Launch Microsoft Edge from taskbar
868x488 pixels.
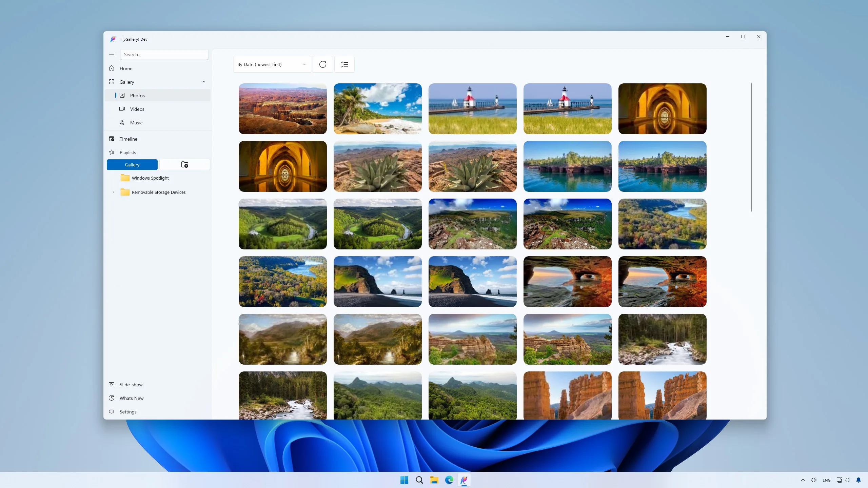tap(449, 480)
